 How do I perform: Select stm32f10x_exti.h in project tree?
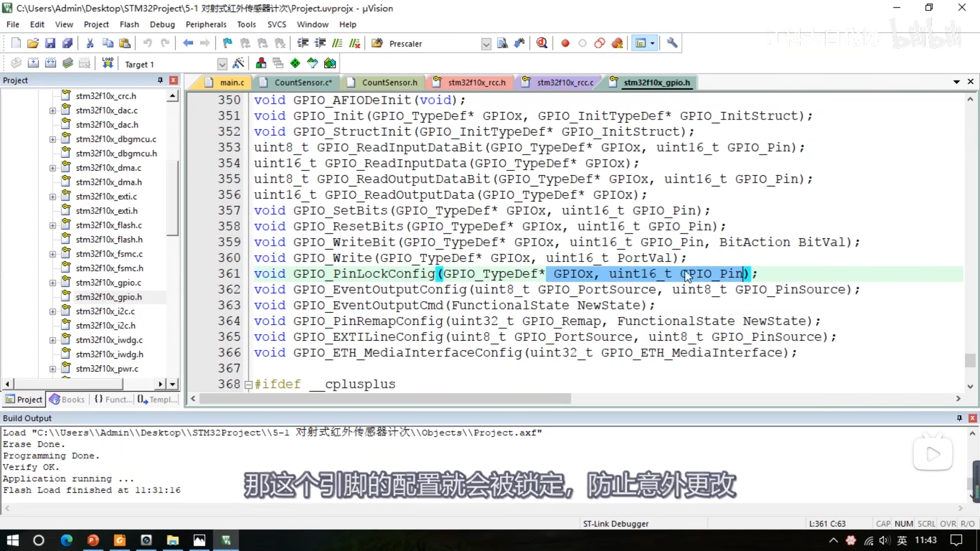[106, 211]
